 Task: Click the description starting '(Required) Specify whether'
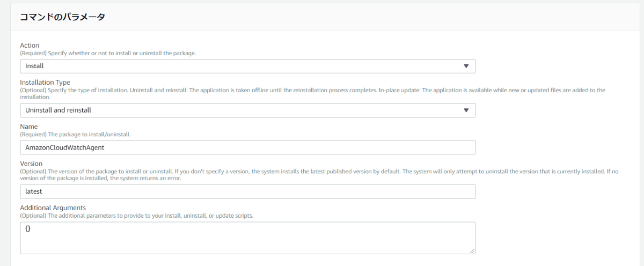tap(108, 53)
